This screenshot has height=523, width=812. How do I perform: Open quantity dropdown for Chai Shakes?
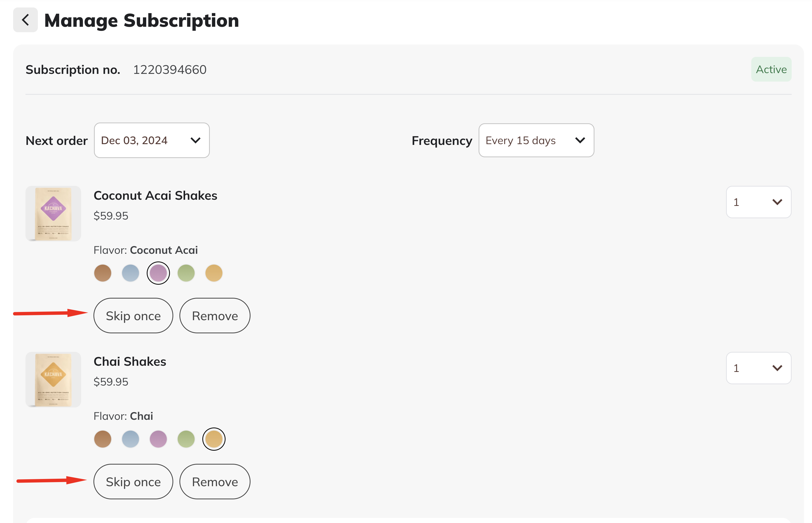[x=758, y=368]
